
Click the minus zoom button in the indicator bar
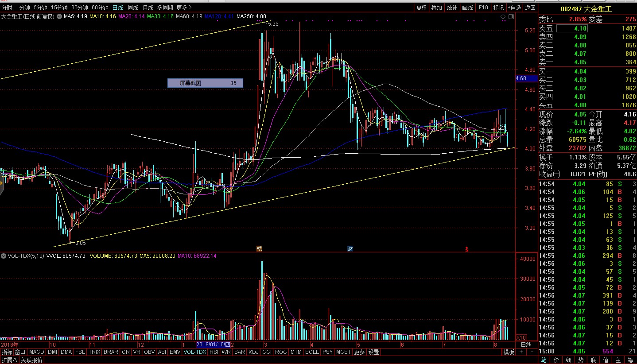532,352
